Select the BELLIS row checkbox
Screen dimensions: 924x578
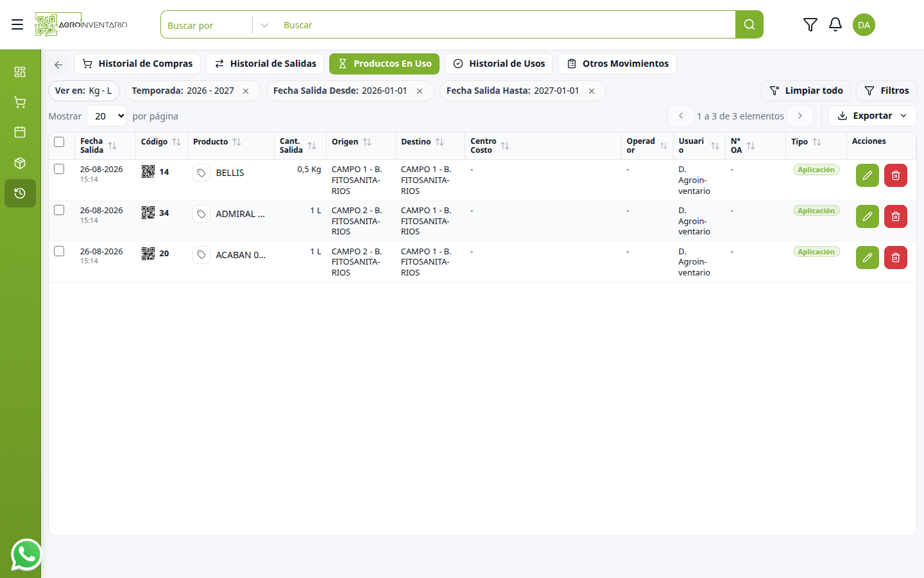click(59, 169)
